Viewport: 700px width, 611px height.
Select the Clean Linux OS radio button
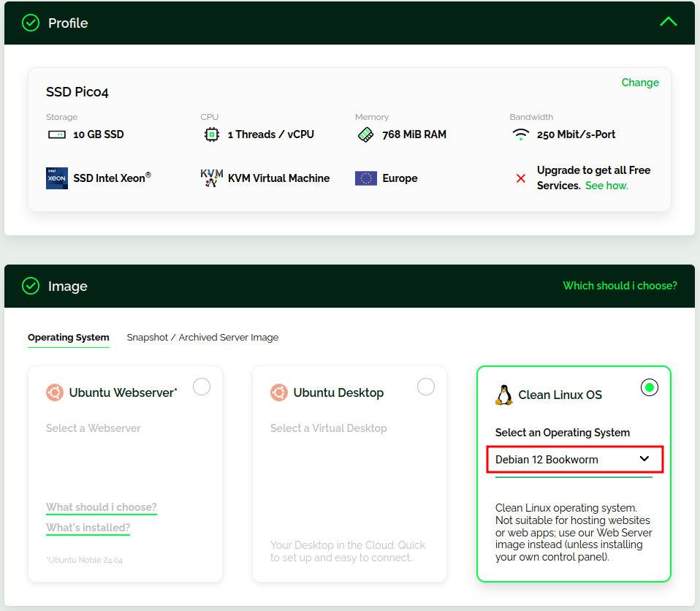[x=650, y=387]
